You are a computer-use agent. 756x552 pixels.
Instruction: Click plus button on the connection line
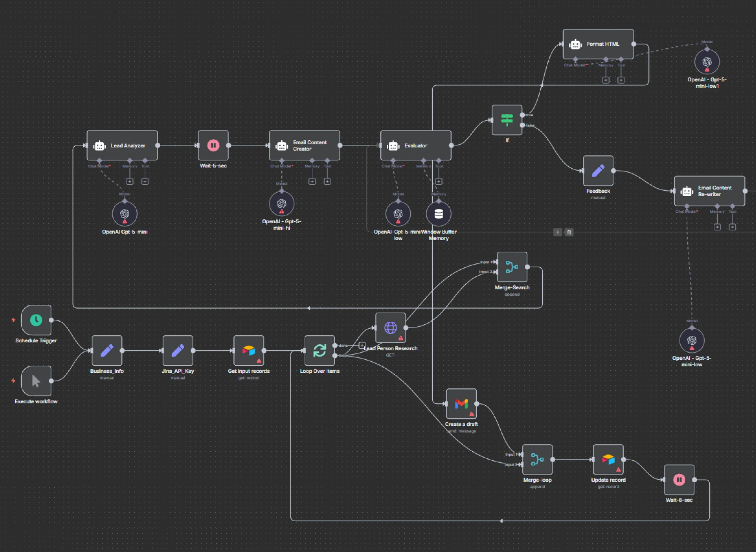click(x=558, y=232)
